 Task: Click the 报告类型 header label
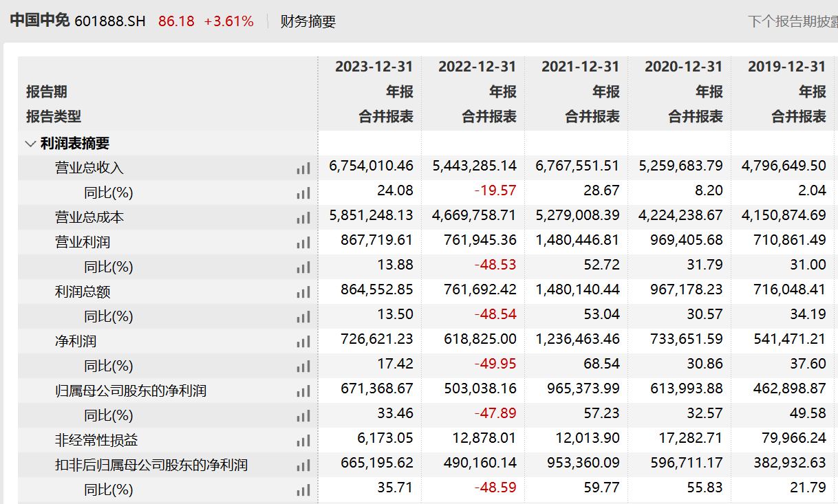(x=54, y=116)
